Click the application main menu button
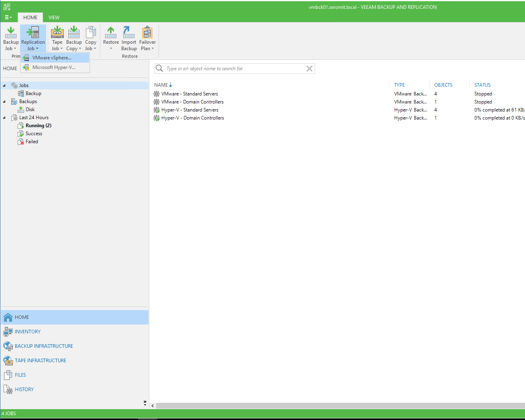The image size is (525, 420). pyautogui.click(x=8, y=17)
